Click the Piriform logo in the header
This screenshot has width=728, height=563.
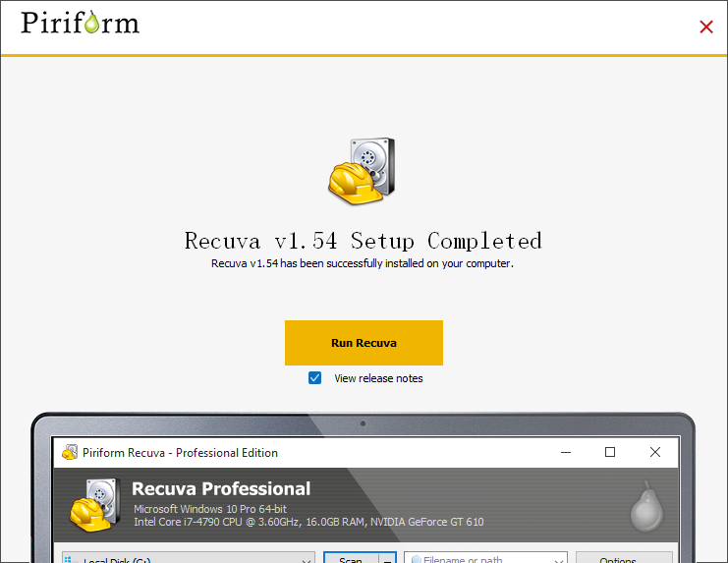coord(80,23)
